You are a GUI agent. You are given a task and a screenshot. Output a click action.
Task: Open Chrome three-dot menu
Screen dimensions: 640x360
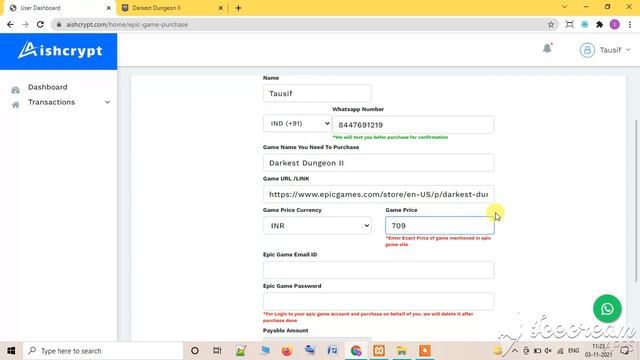630,24
